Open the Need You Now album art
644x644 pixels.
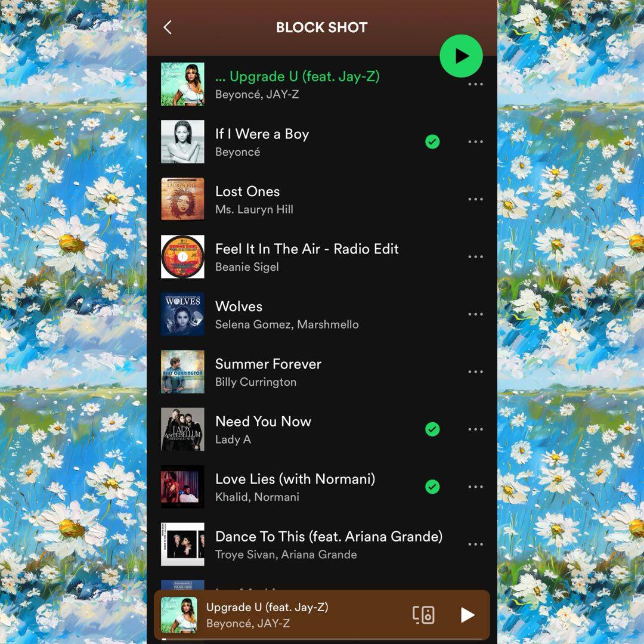click(182, 429)
